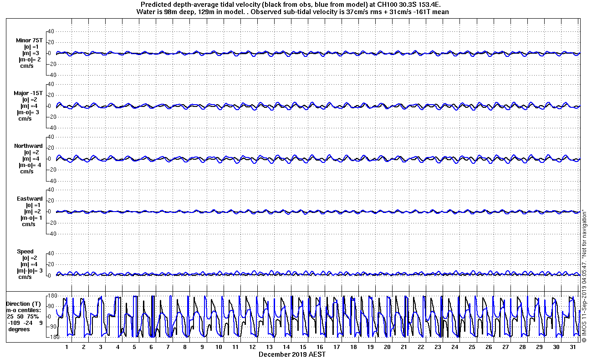Click the '|m-o|= 1' value under Eastward
592x364 pixels.
coord(31,218)
